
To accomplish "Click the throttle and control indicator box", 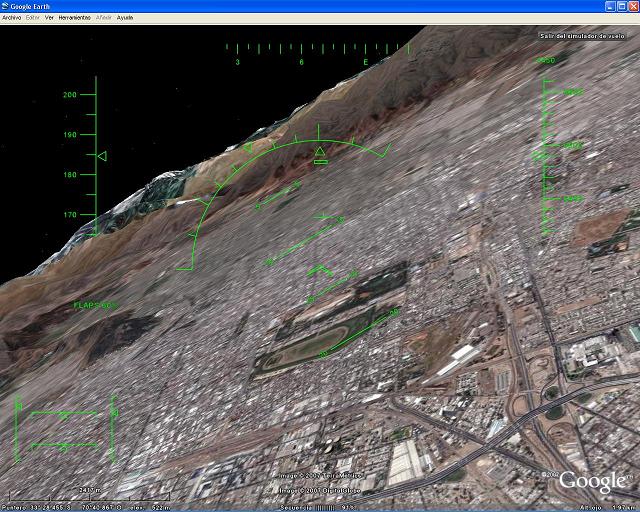I will tap(65, 429).
